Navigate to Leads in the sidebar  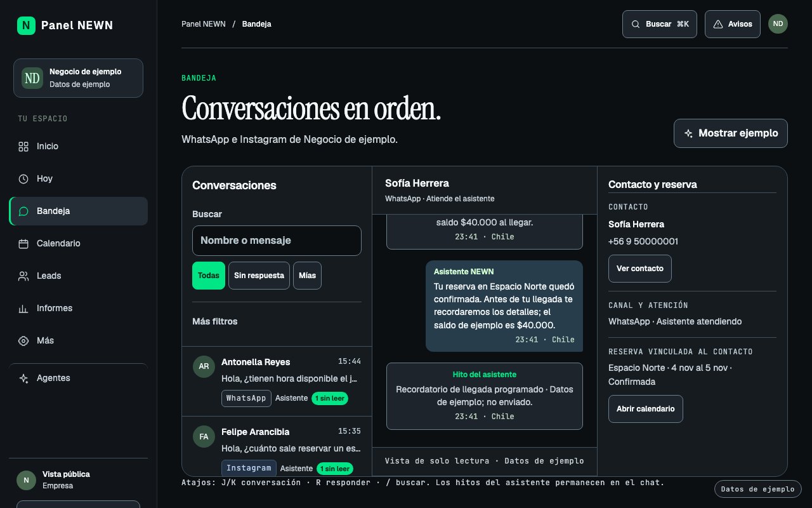click(x=78, y=276)
